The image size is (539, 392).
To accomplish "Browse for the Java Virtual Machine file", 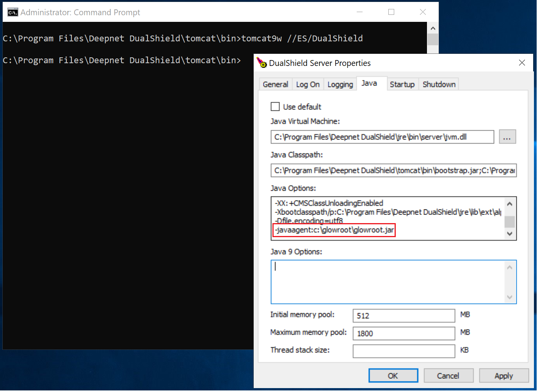I will tap(507, 137).
